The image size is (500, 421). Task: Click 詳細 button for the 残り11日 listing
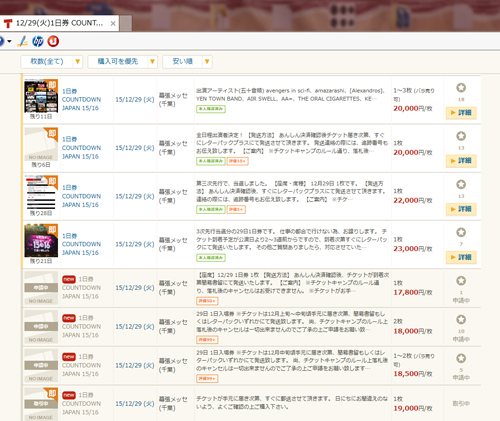[461, 113]
